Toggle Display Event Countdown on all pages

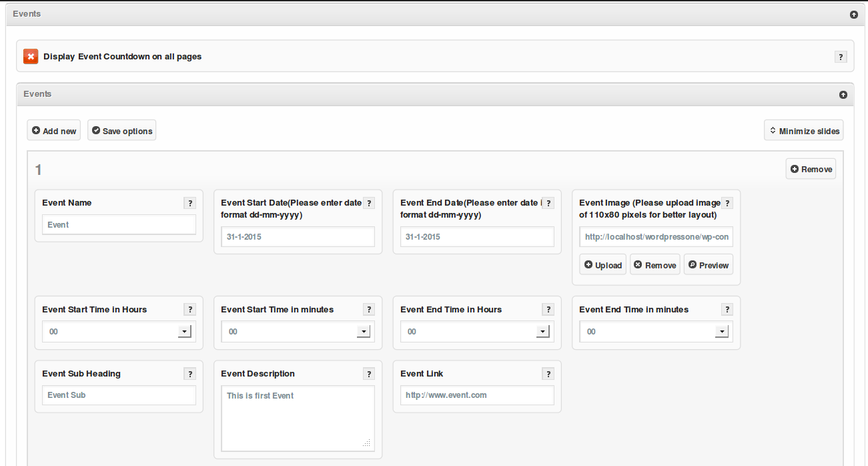31,57
